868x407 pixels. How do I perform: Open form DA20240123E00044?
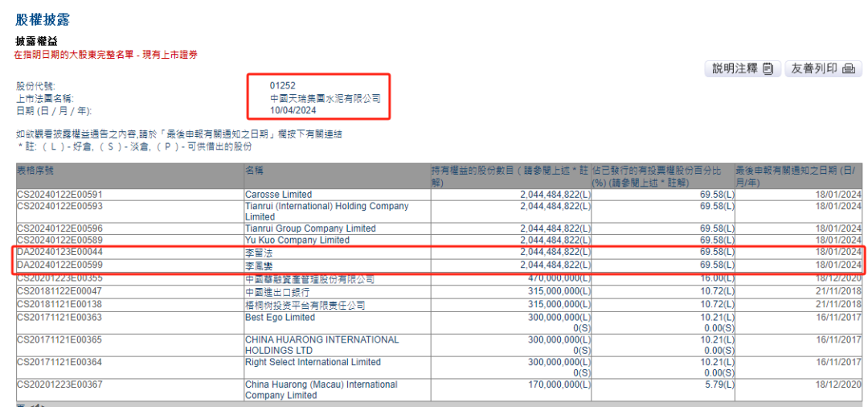coord(59,252)
